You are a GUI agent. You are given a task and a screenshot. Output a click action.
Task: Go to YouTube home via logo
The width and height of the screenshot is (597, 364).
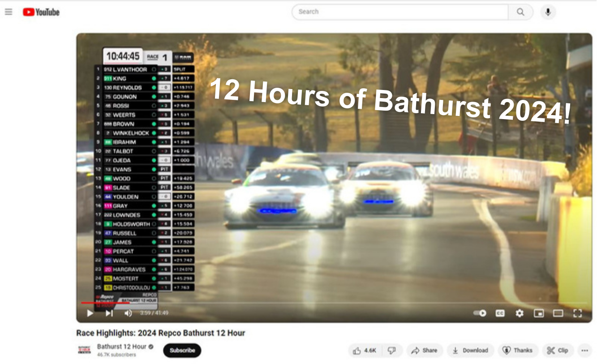coord(41,12)
